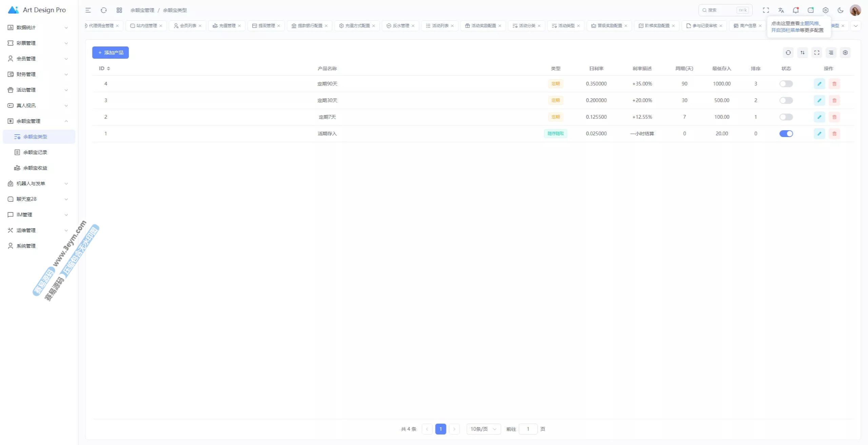868x445 pixels.
Task: Open the 10条/页 page size dropdown
Action: click(x=483, y=429)
